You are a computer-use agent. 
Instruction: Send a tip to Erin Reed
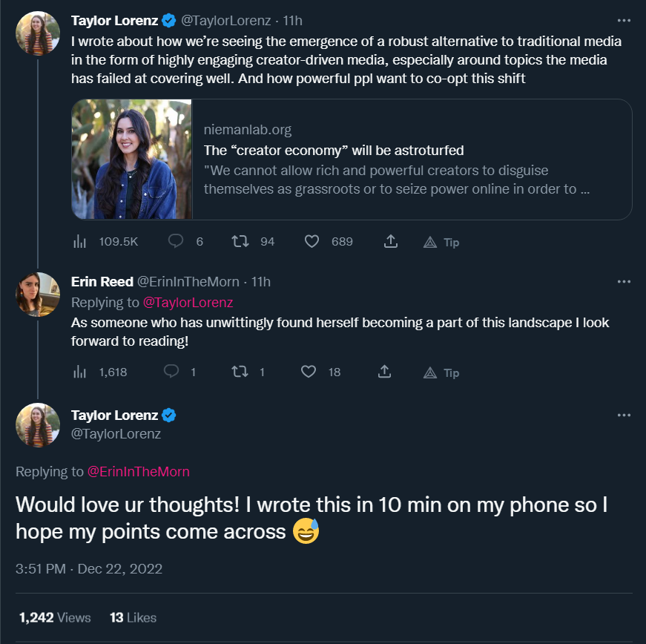point(441,373)
